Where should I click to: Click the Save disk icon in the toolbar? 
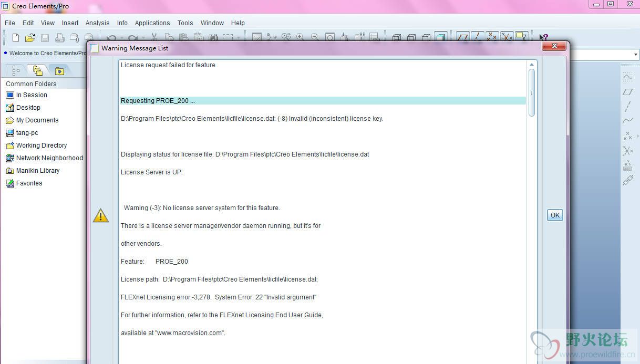click(x=45, y=37)
